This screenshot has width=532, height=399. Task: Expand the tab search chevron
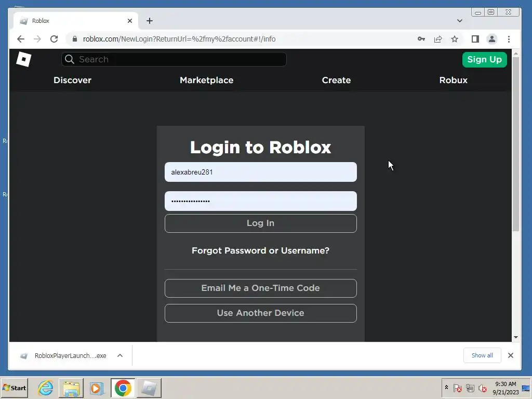tap(460, 21)
